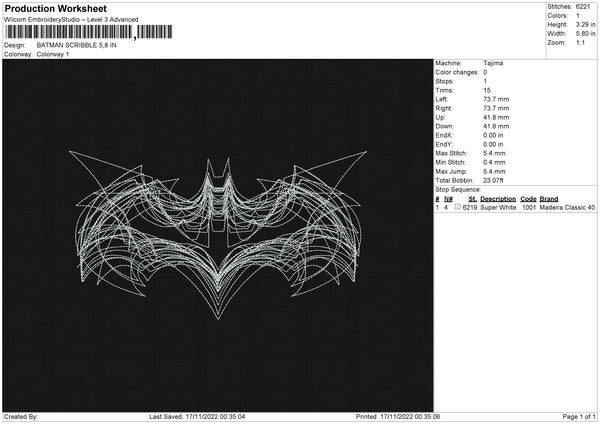Click the 'Color changes:' label
This screenshot has width=600, height=424.
pos(457,72)
